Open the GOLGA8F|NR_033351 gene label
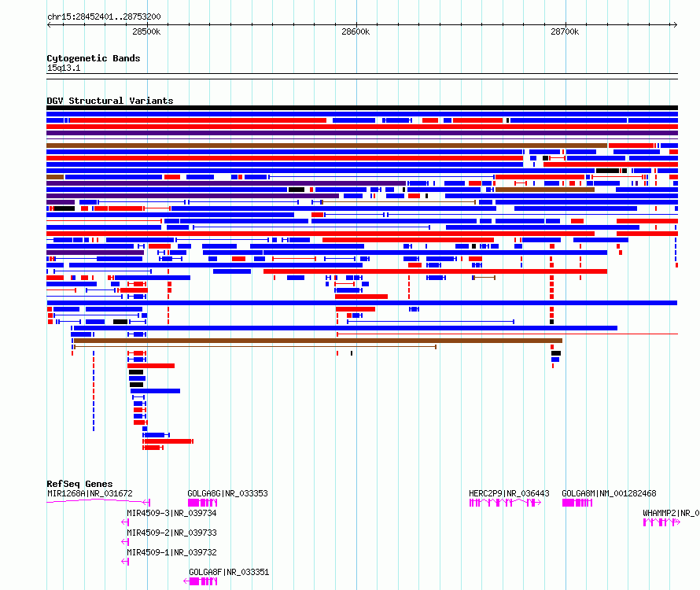The height and width of the screenshot is (590, 700). click(x=229, y=572)
